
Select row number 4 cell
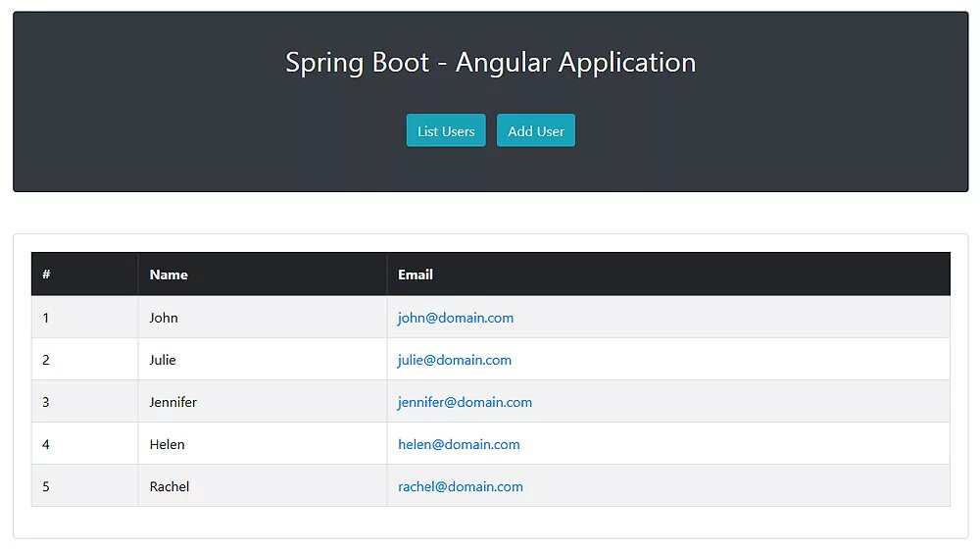46,444
